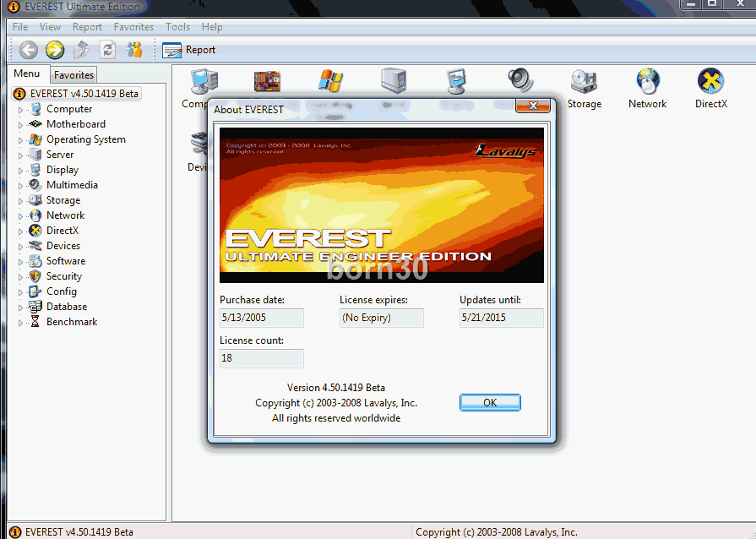Click the Refresh toolbar icon

point(107,50)
